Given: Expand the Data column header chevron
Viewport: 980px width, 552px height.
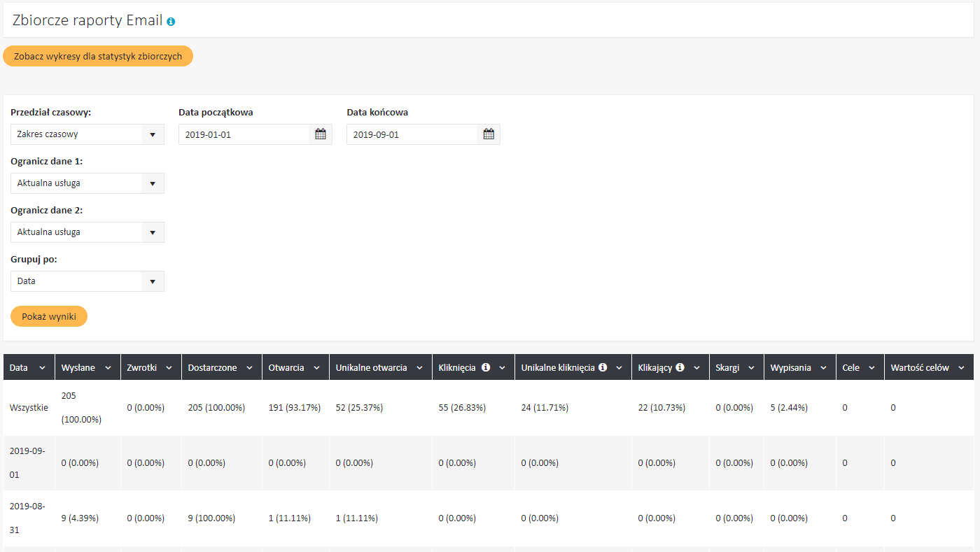Looking at the screenshot, I should [x=42, y=368].
